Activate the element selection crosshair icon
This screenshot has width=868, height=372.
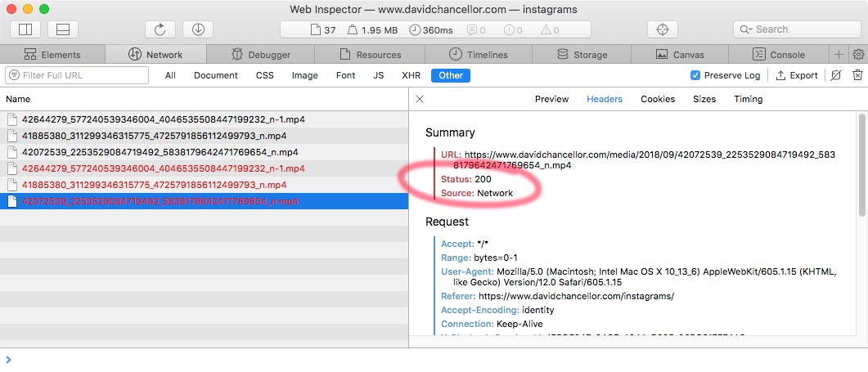pyautogui.click(x=663, y=29)
